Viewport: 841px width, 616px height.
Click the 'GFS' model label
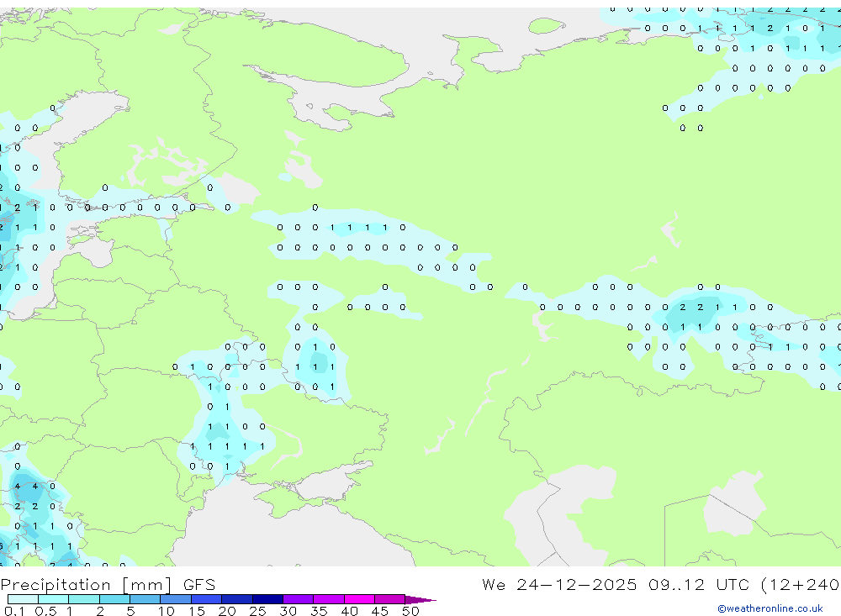coord(199,584)
